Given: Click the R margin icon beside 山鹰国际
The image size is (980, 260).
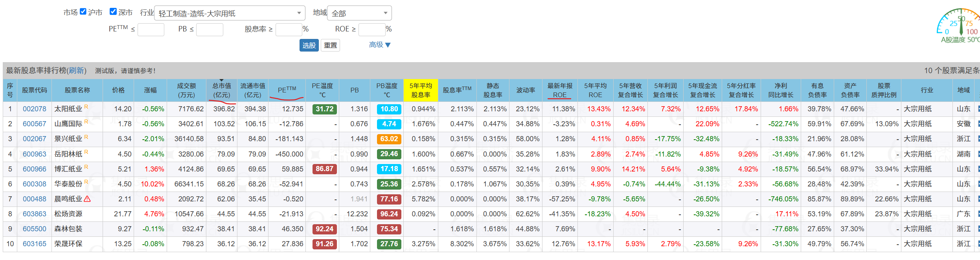Looking at the screenshot, I should click(x=86, y=122).
